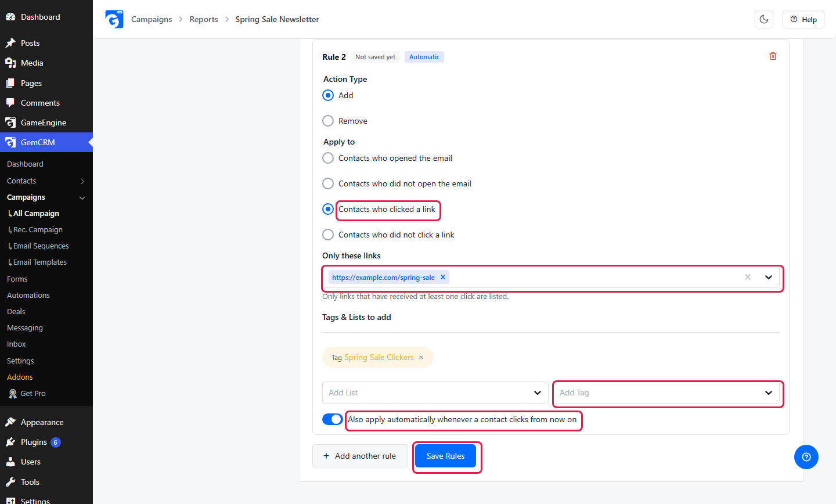Click Add another rule button
This screenshot has width=836, height=504.
(x=360, y=456)
